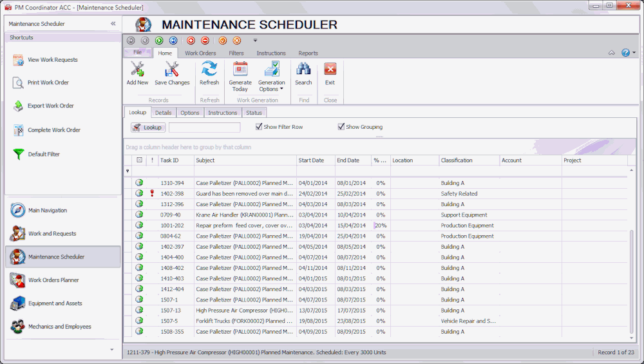Click the Refresh icon in ribbon
Screen dimensions: 644x364
[x=209, y=70]
